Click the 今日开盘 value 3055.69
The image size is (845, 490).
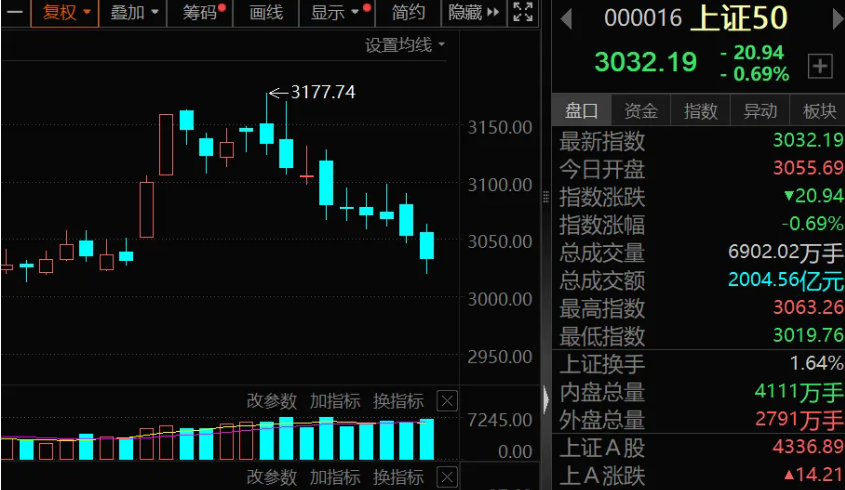pos(808,168)
